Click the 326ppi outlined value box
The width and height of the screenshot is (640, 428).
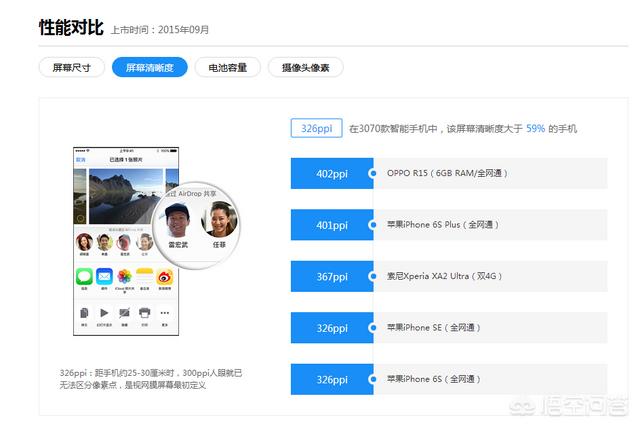pos(317,128)
